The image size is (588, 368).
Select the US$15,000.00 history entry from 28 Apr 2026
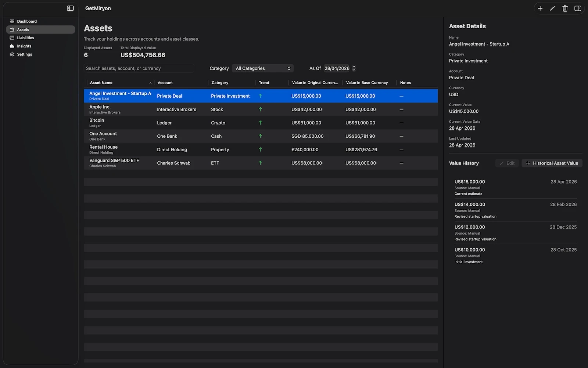tap(516, 187)
